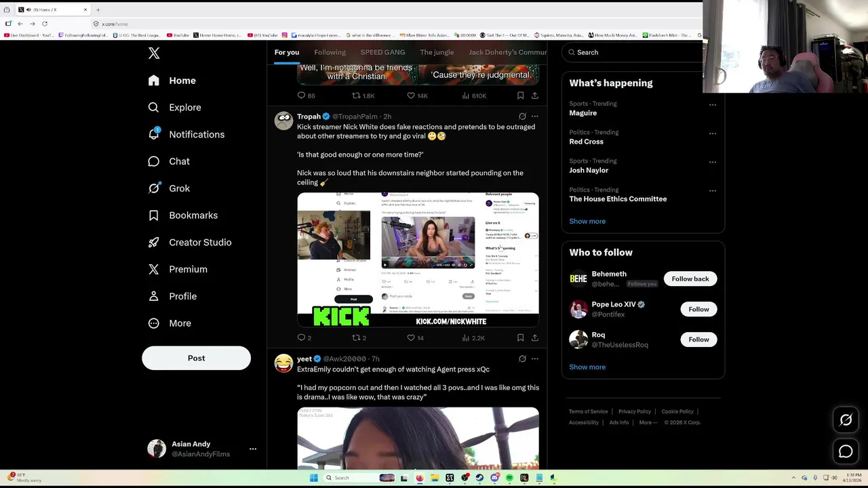This screenshot has height=488, width=868.
Task: Open the Maguire trending topic
Action: (x=583, y=113)
